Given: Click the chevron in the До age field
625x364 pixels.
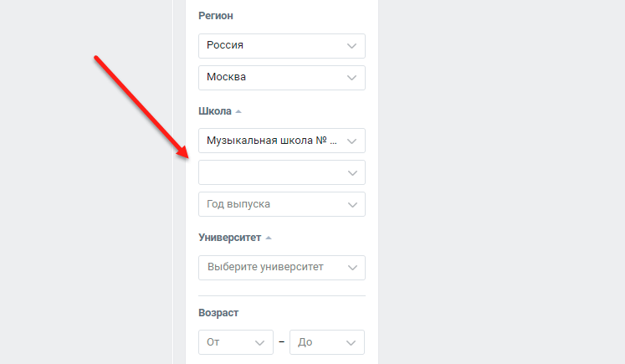Looking at the screenshot, I should (351, 343).
